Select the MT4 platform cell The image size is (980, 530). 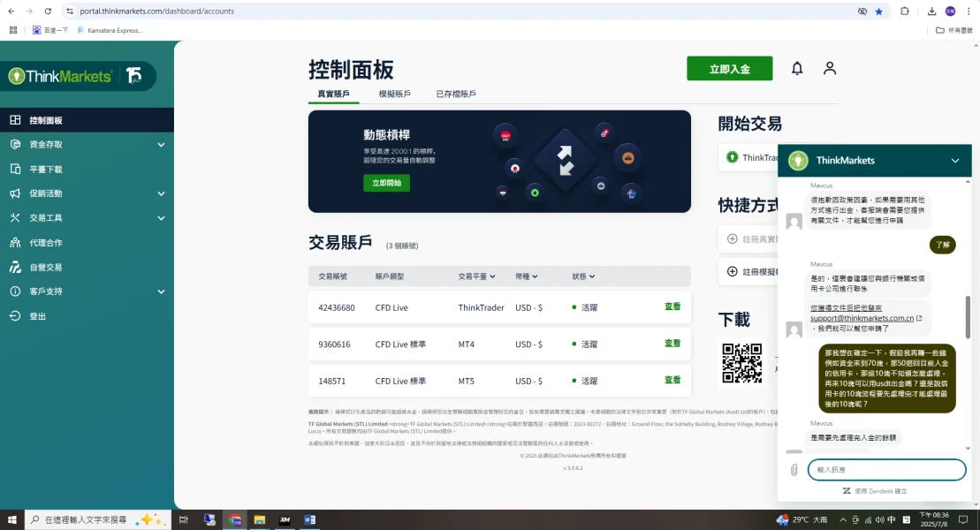point(467,344)
